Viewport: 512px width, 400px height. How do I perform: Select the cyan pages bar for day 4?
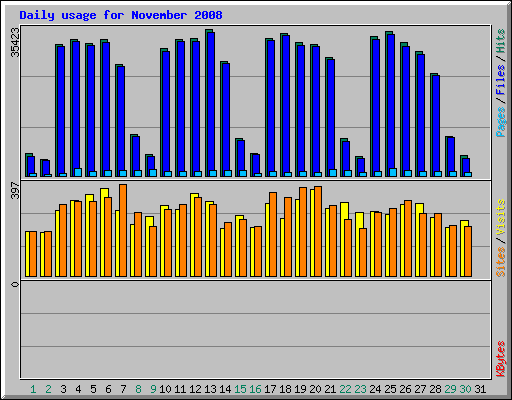pyautogui.click(x=78, y=172)
